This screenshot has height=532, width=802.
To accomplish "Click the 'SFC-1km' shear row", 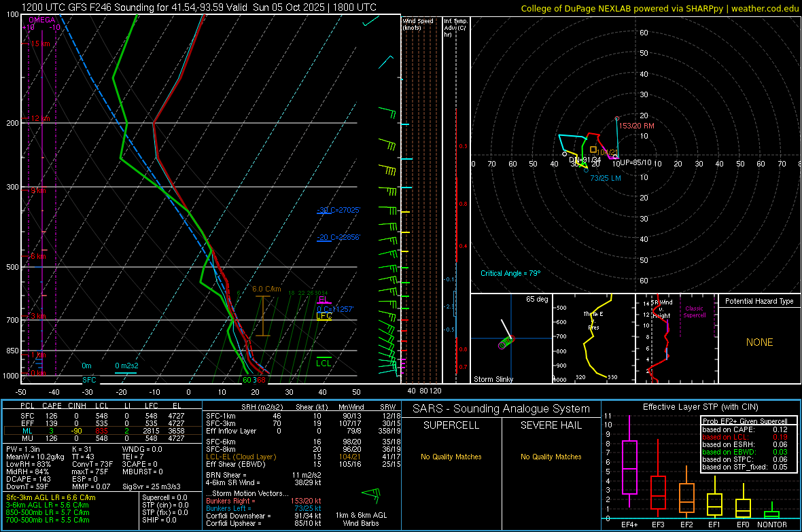I will (303, 416).
